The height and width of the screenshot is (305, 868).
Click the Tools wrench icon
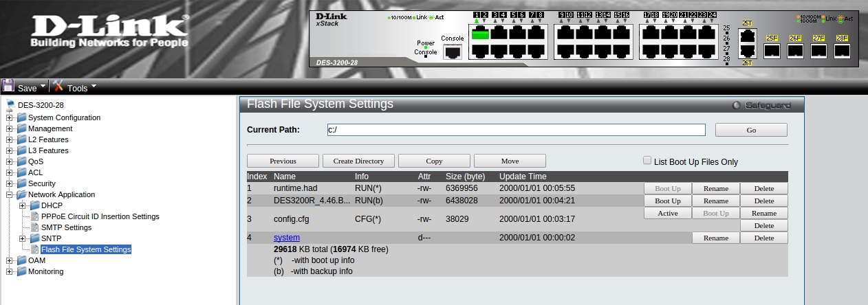point(58,87)
